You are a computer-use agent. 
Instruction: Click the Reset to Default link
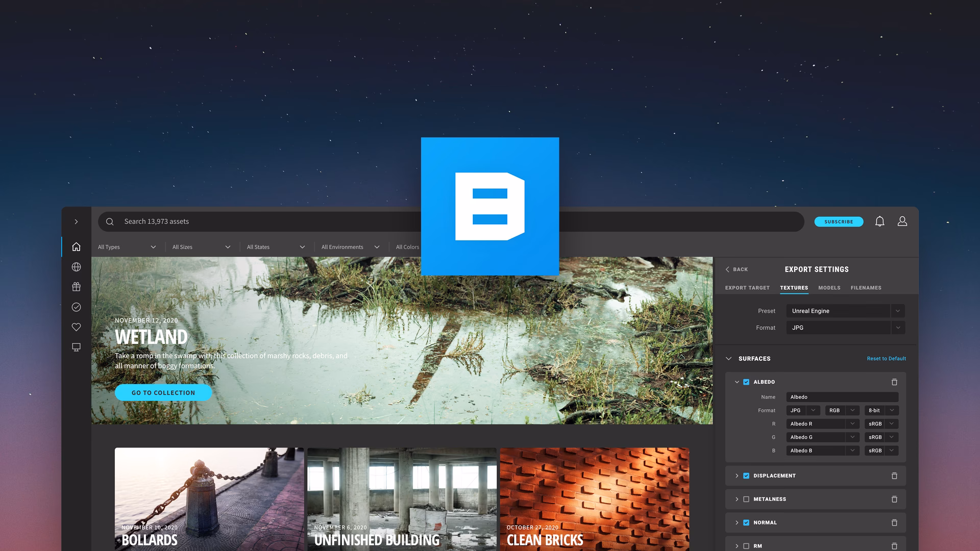pyautogui.click(x=886, y=359)
